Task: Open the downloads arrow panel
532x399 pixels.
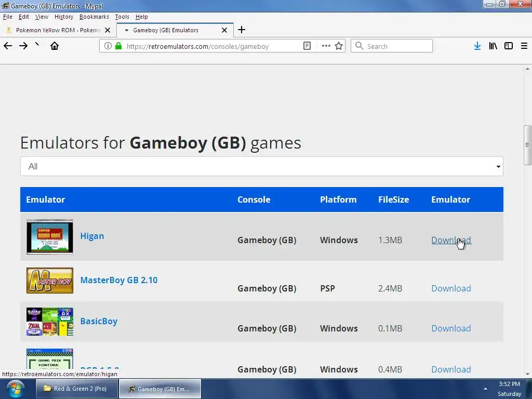Action: click(477, 46)
